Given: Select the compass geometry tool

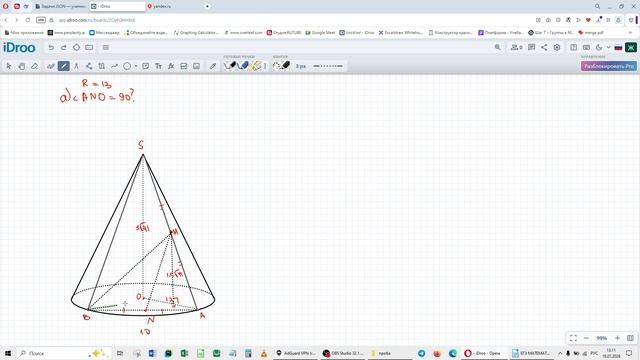Looking at the screenshot, I should pos(76,66).
